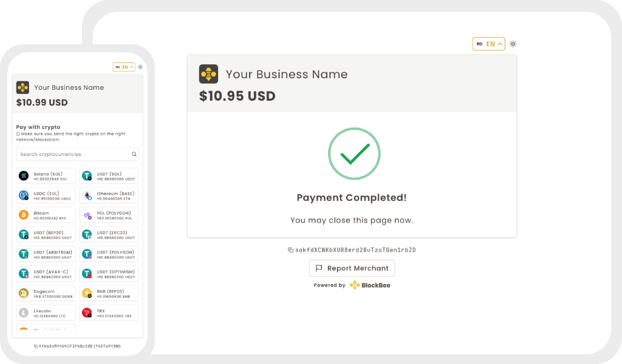The width and height of the screenshot is (622, 364).
Task: Select the Bitcoin payment option icon
Action: (x=24, y=215)
